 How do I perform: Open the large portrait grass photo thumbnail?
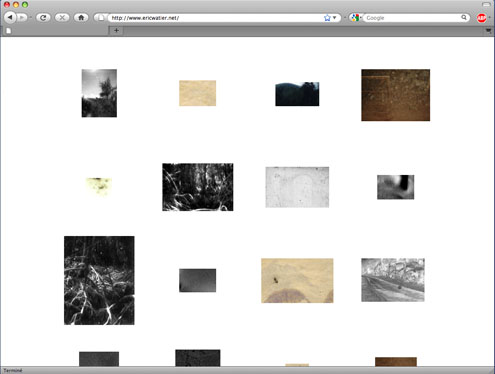99,280
